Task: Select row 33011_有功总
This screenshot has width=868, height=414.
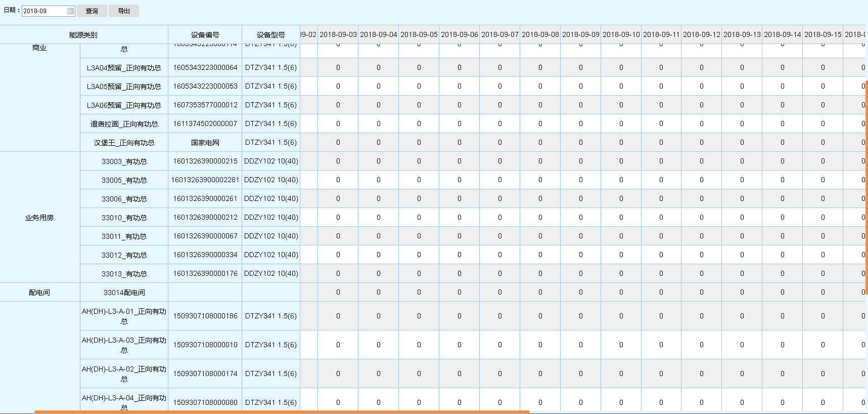Action: click(124, 236)
